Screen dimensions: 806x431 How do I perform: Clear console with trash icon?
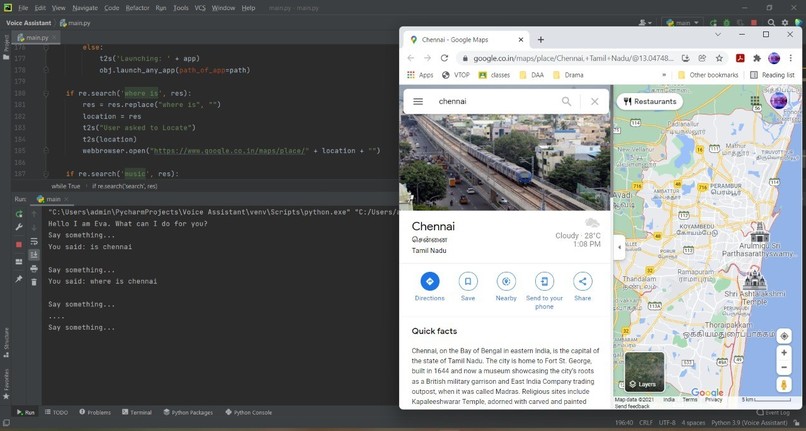(34, 282)
